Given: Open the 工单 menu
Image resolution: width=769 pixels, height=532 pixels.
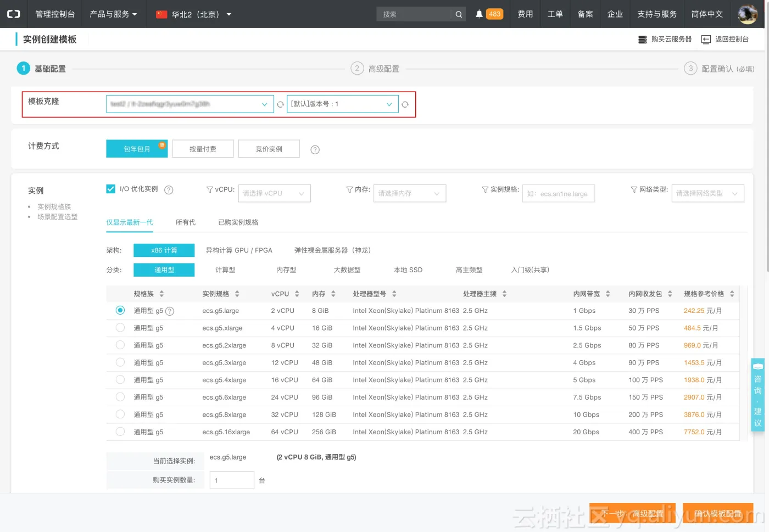Looking at the screenshot, I should (x=555, y=14).
